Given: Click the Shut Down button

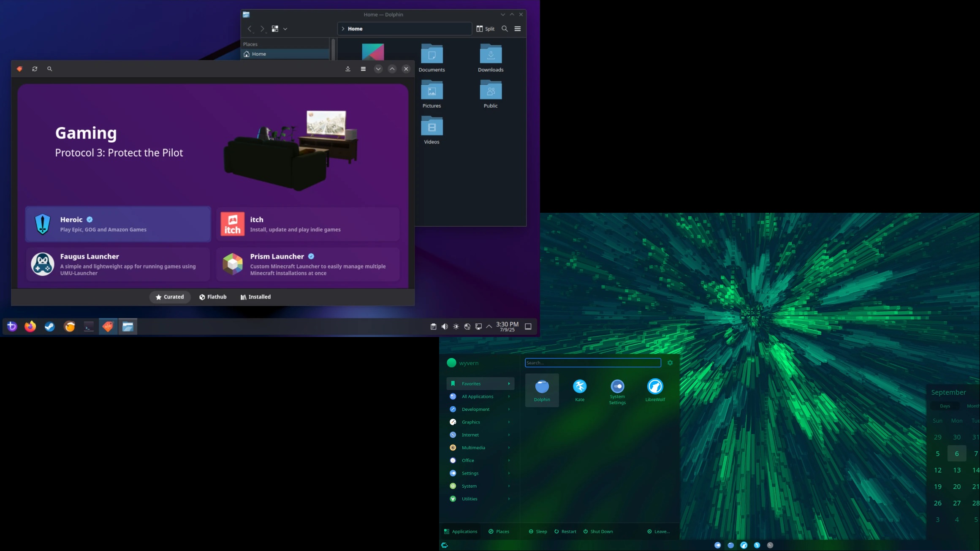Looking at the screenshot, I should pos(598,532).
